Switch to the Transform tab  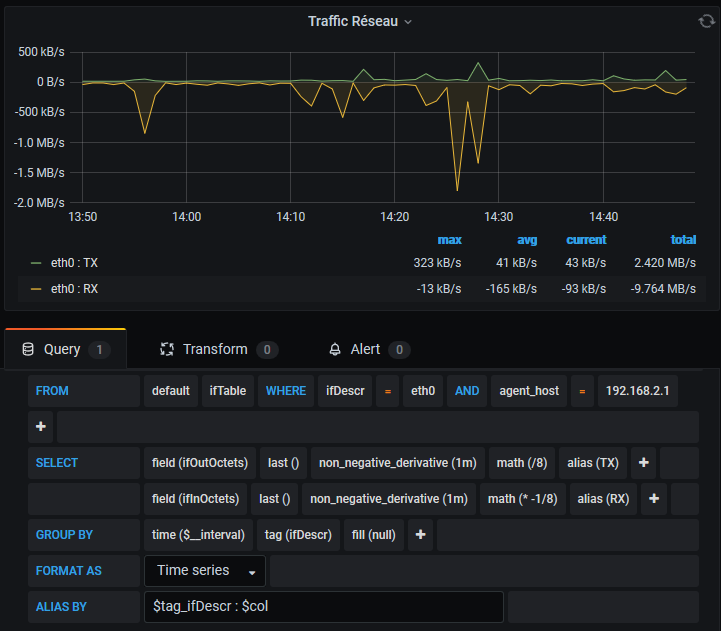214,350
